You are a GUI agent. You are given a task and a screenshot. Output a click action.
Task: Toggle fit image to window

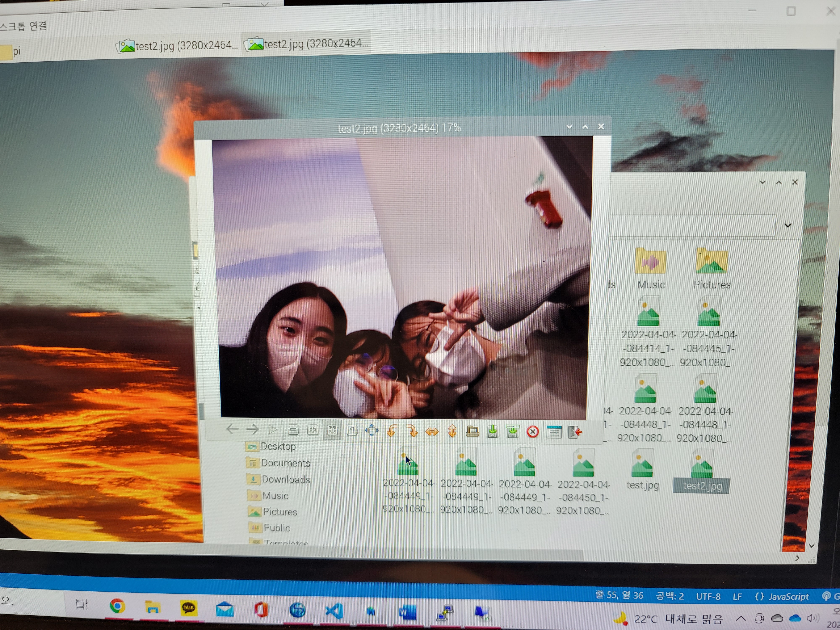332,430
